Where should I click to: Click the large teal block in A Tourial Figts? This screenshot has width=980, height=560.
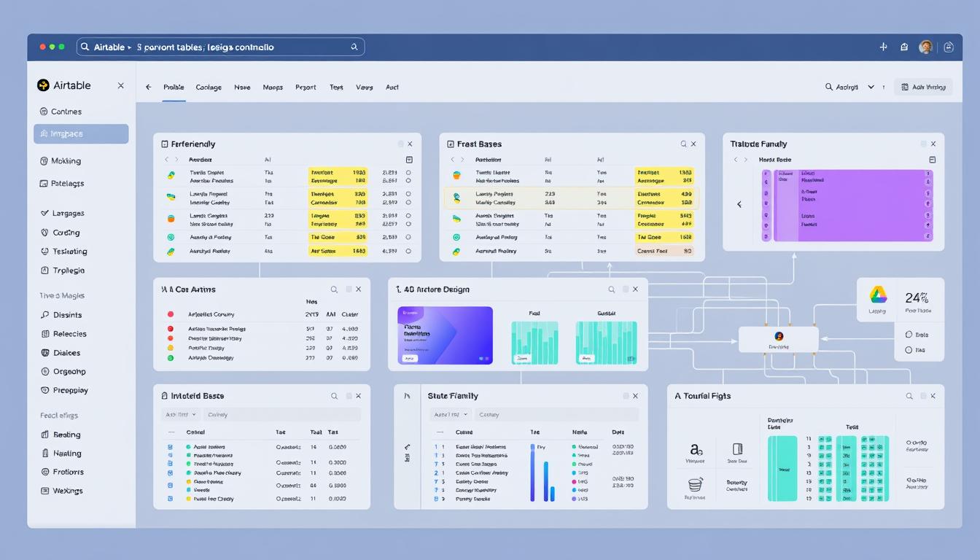click(782, 469)
